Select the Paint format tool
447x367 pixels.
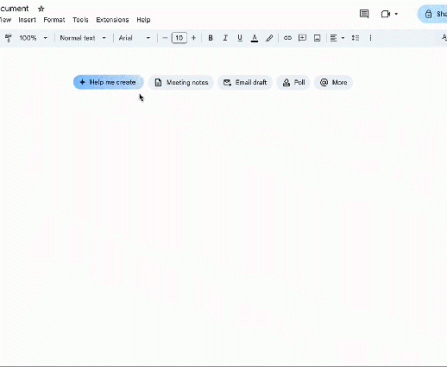[x=8, y=38]
